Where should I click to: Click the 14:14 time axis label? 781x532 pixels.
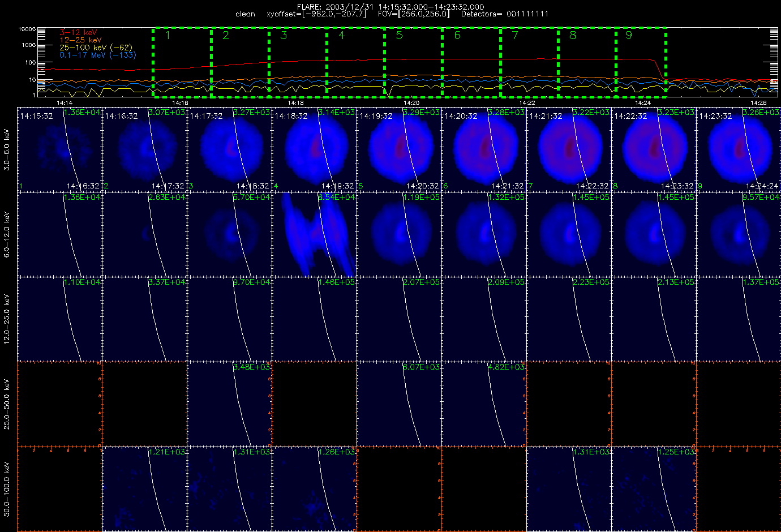coord(65,102)
